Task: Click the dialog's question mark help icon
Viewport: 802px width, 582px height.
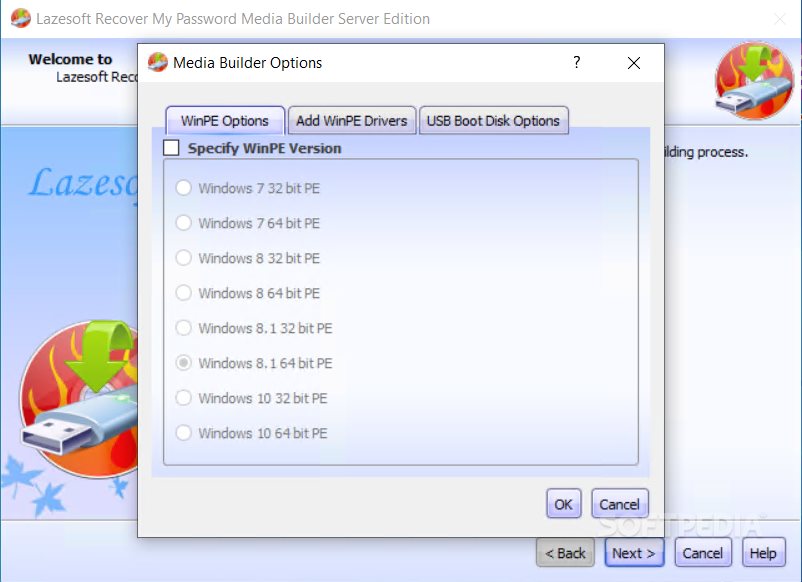Action: (x=576, y=62)
